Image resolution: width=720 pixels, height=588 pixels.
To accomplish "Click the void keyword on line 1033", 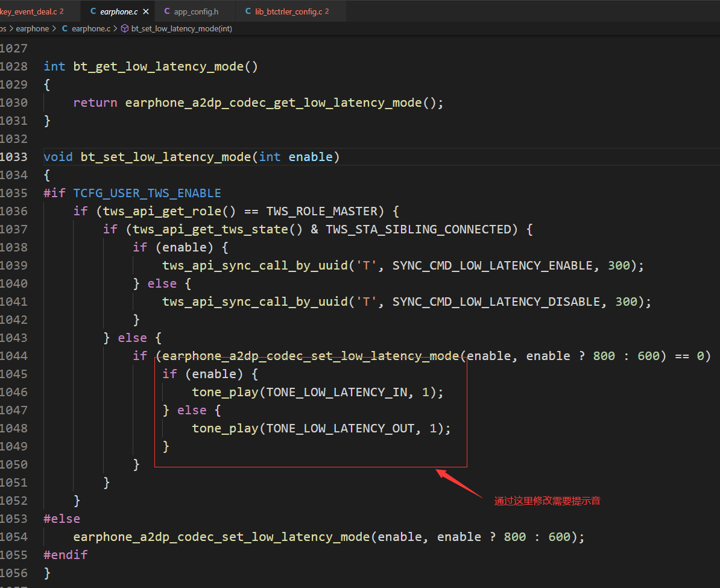I will (58, 157).
